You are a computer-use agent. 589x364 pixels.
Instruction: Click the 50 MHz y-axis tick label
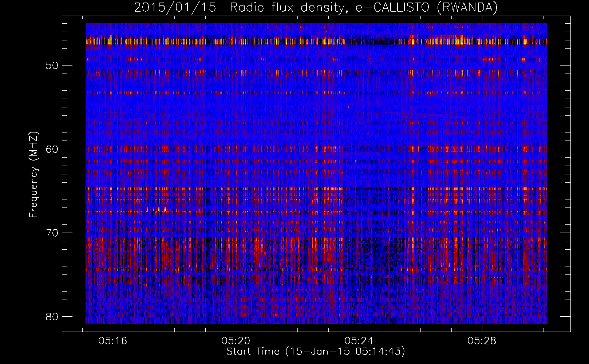[x=52, y=66]
